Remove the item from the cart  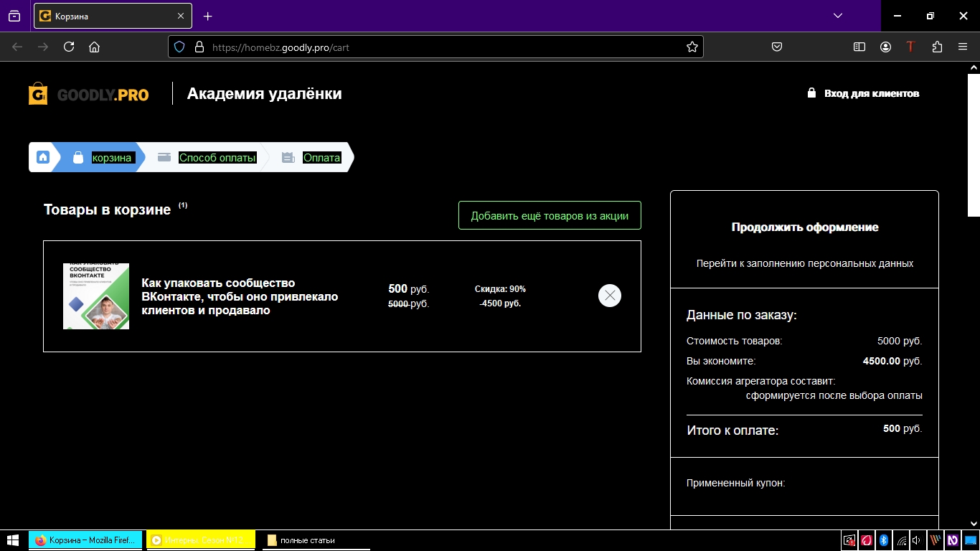pyautogui.click(x=610, y=296)
